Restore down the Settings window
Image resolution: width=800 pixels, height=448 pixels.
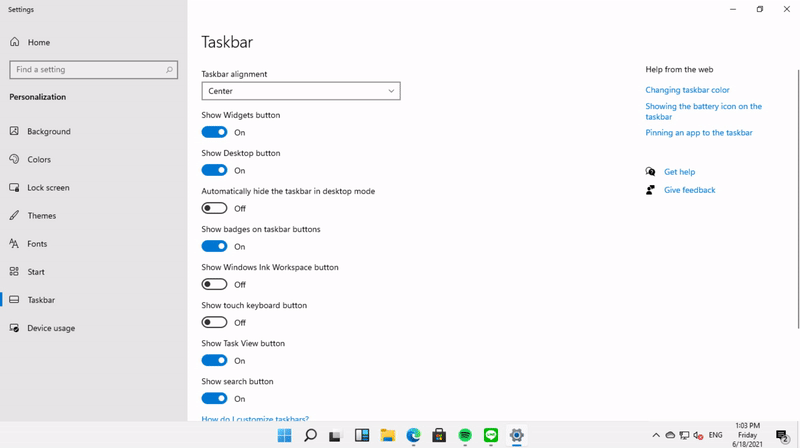click(x=760, y=9)
